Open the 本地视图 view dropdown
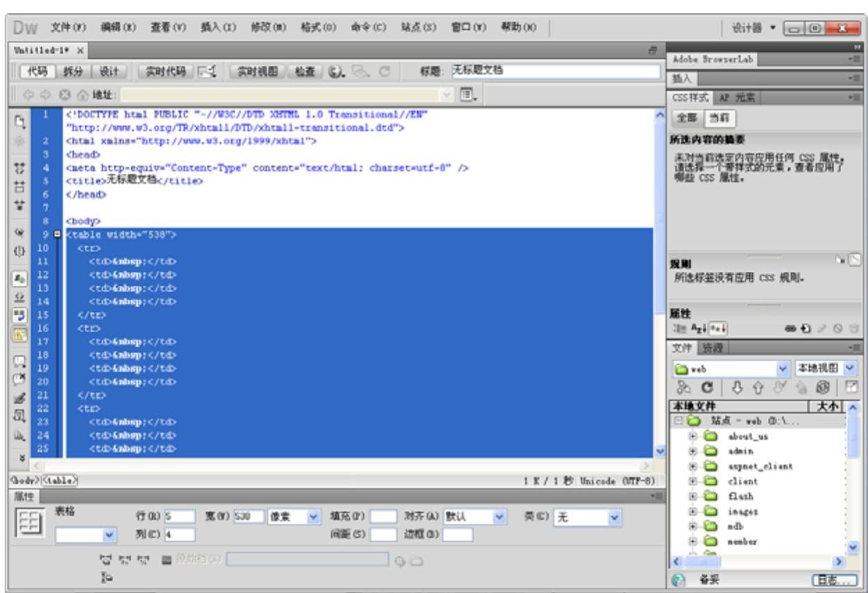Viewport: 868px width, 593px height. [x=826, y=369]
